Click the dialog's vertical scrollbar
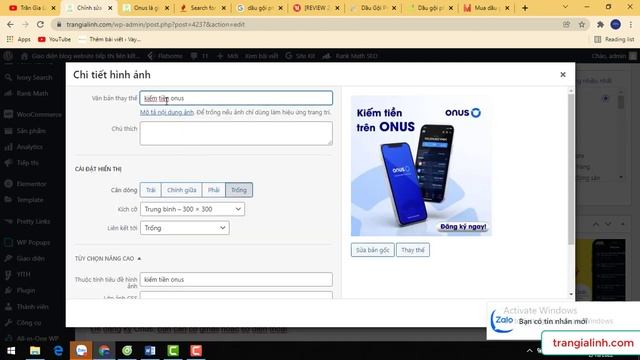The height and width of the screenshot is (360, 640). [x=571, y=169]
